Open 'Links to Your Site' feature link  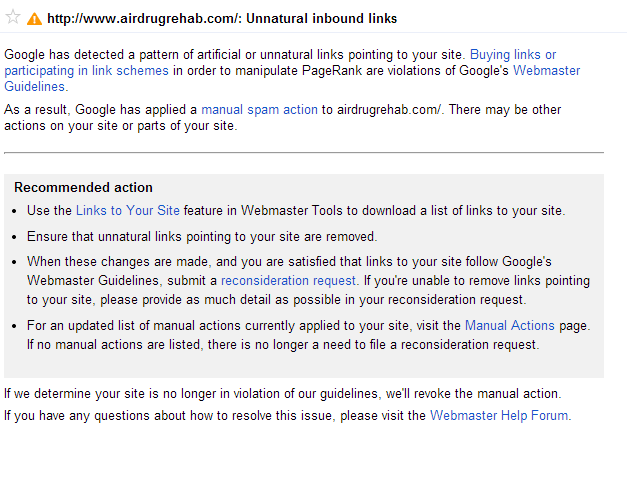pyautogui.click(x=128, y=211)
